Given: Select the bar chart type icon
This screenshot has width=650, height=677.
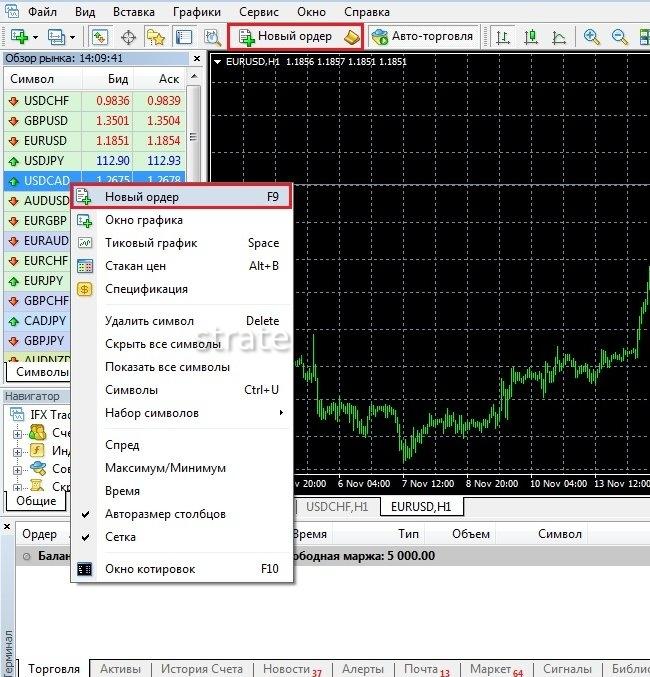Looking at the screenshot, I should 504,37.
